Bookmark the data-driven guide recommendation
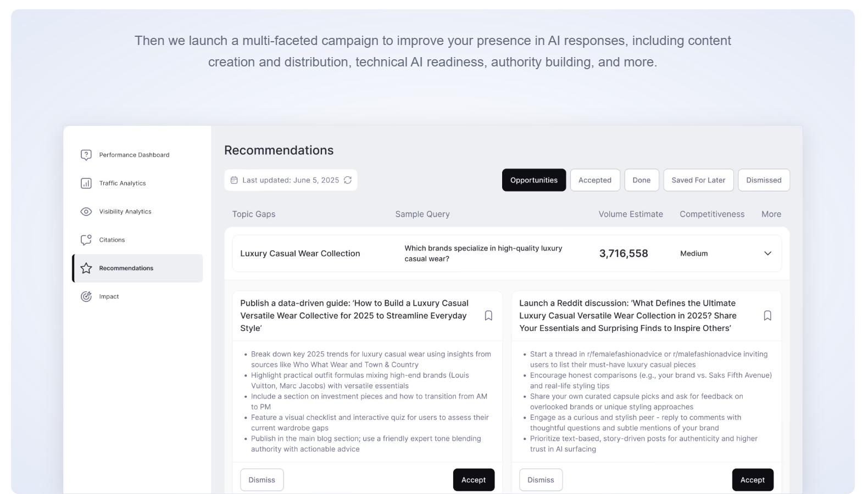This screenshot has height=494, width=868. [x=488, y=316]
